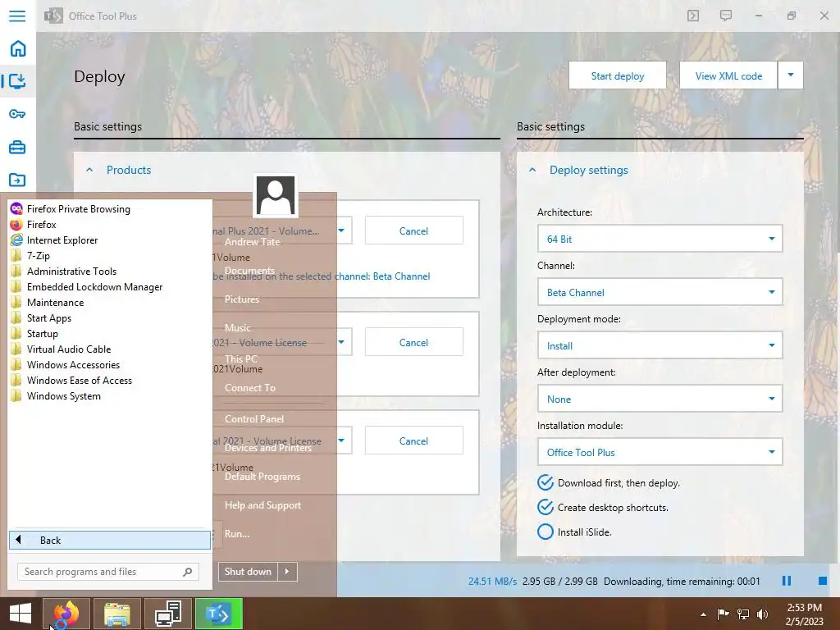
Task: Click the taskbar clock showing 2:53 PM
Action: [804, 614]
